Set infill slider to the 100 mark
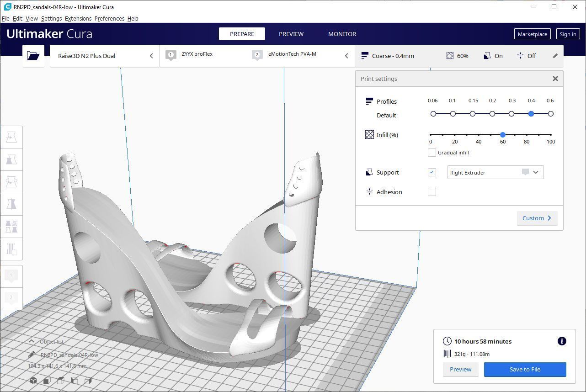Image resolution: width=586 pixels, height=392 pixels. (551, 135)
